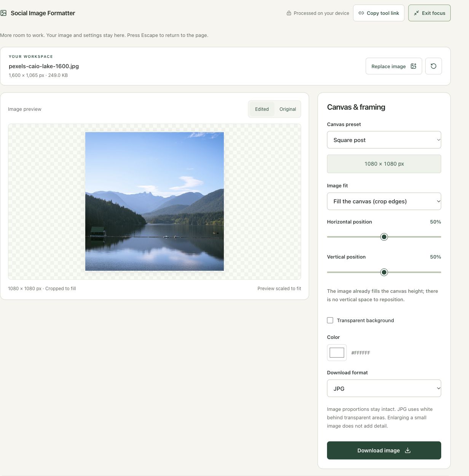Switch preview to the Original tab
The image size is (469, 476).
288,109
